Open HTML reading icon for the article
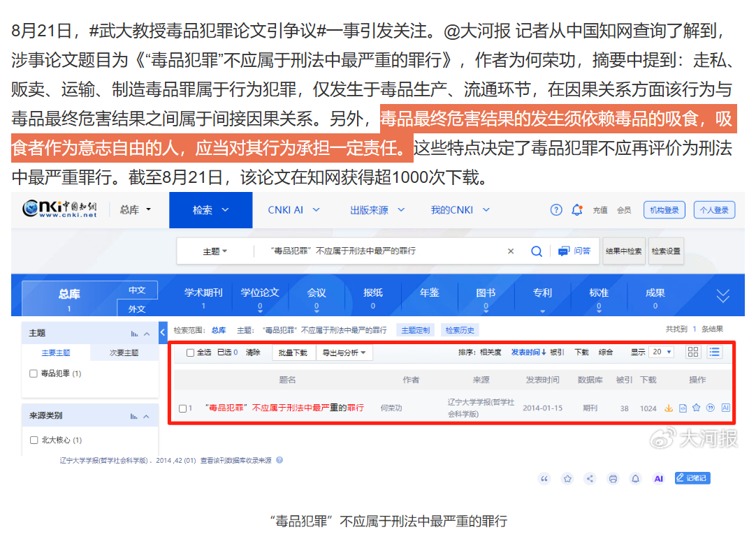The image size is (756, 541). 683,408
